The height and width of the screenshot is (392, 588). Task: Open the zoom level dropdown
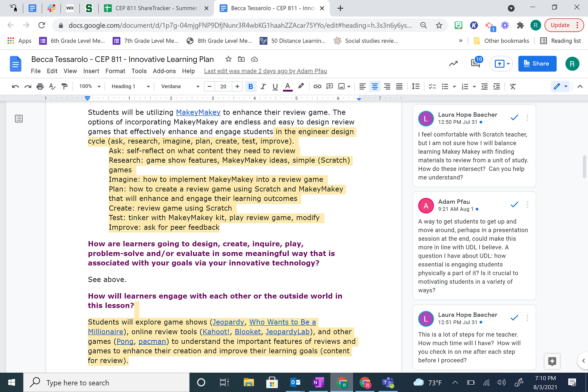pos(90,87)
